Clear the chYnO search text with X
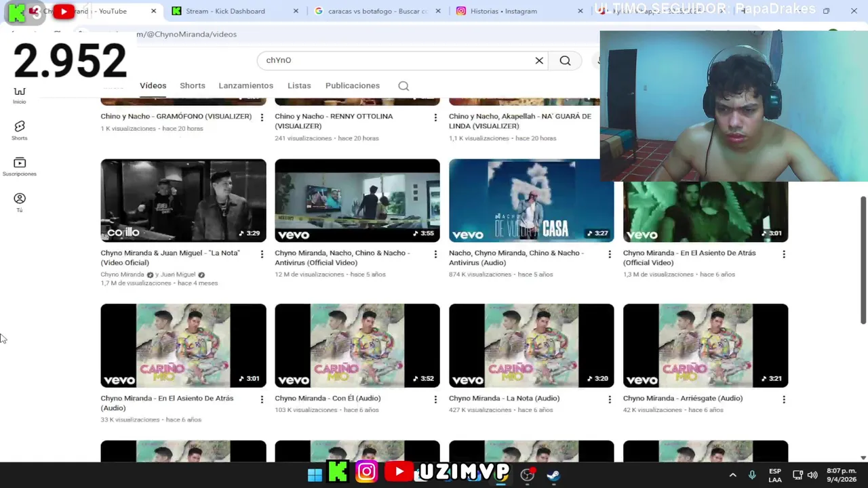 tap(539, 60)
